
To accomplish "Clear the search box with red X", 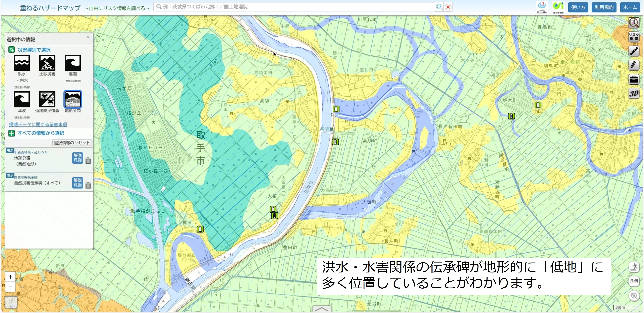I will coord(448,7).
